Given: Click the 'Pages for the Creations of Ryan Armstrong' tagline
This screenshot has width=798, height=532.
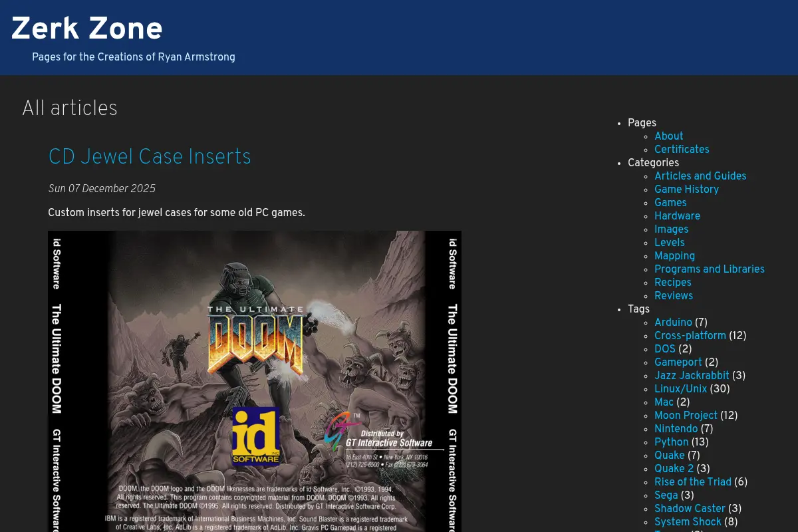Looking at the screenshot, I should pyautogui.click(x=134, y=57).
